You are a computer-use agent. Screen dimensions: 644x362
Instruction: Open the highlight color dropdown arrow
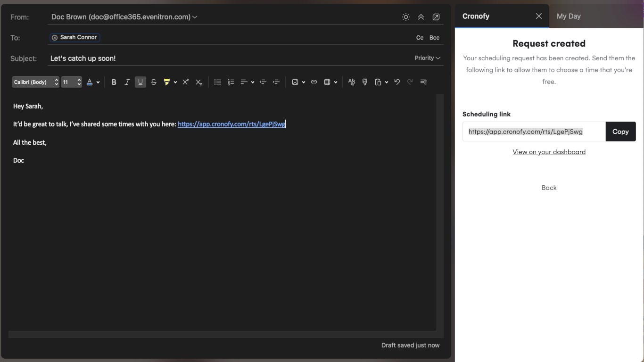click(175, 82)
